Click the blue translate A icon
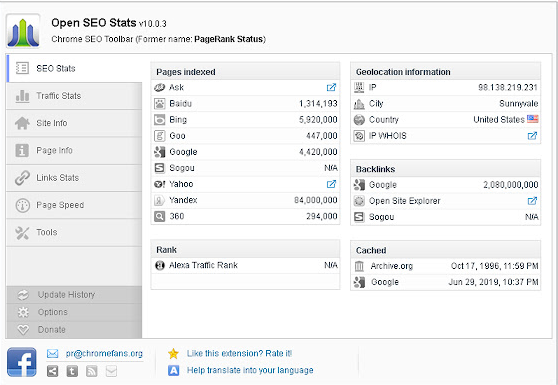This screenshot has width=558, height=385. click(173, 370)
